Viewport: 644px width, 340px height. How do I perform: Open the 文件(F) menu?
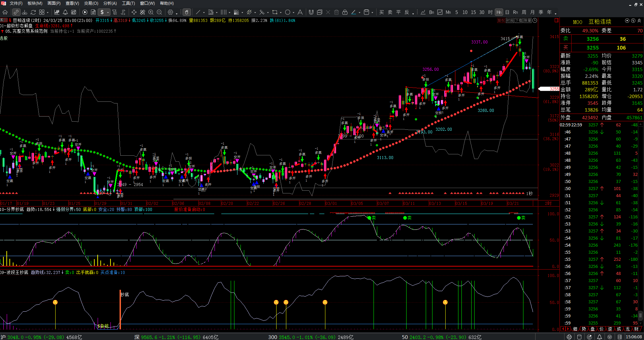tap(16, 3)
